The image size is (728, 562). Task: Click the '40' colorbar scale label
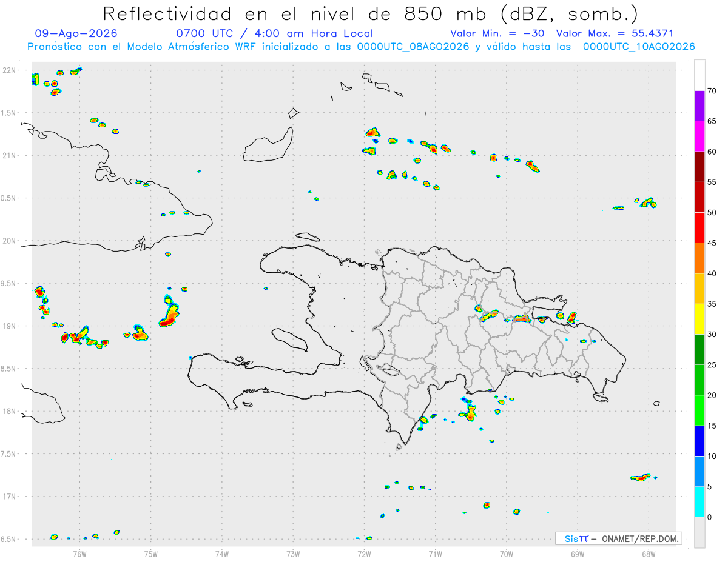712,273
